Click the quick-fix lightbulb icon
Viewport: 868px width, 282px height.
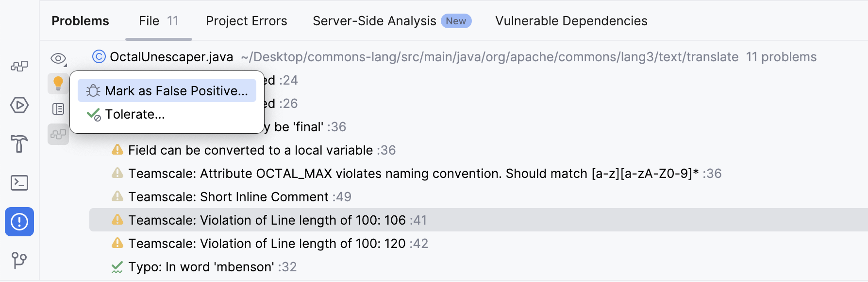click(x=58, y=83)
